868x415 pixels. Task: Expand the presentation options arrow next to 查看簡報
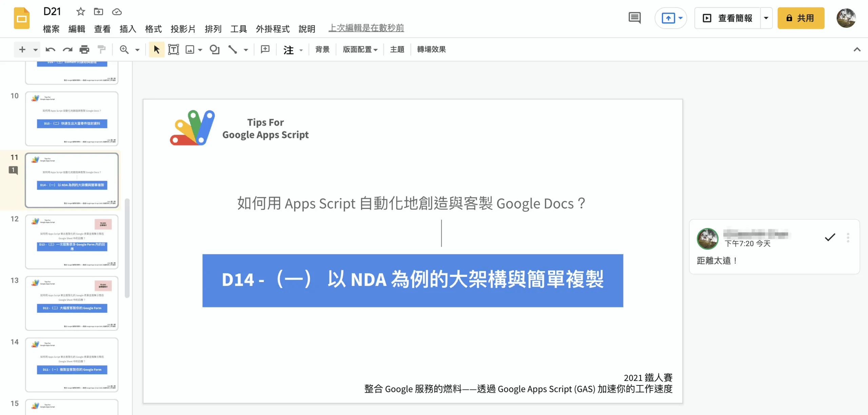[x=766, y=18]
